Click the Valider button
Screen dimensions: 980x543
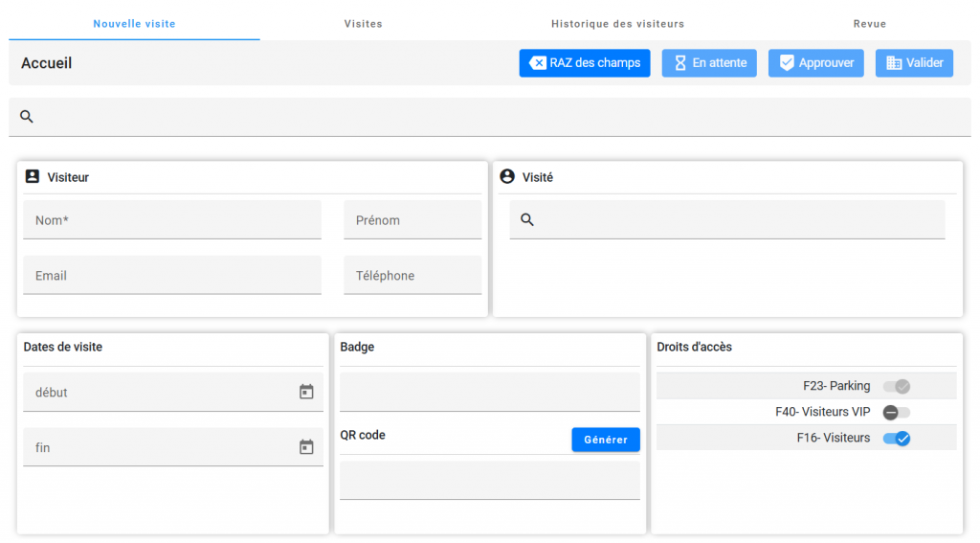[x=914, y=63]
